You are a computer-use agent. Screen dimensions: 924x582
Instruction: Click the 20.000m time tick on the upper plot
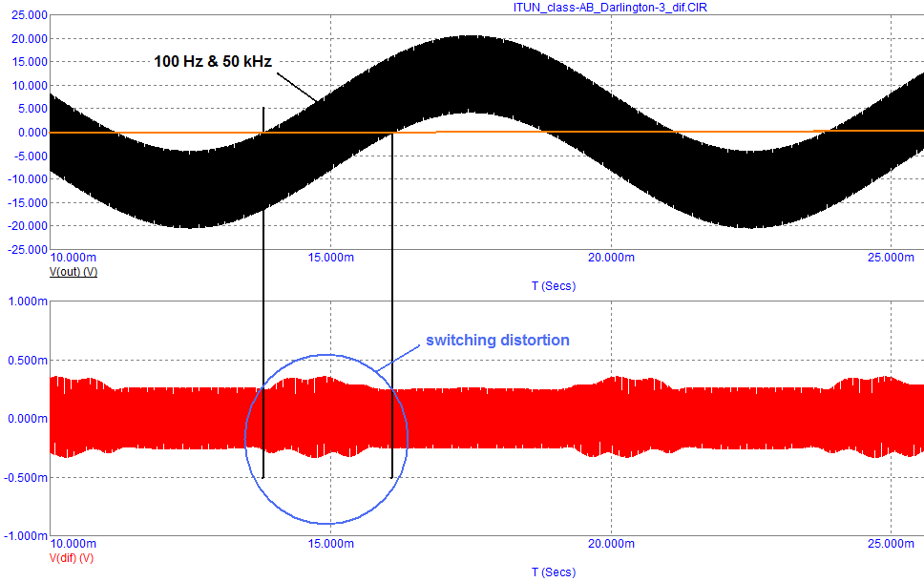click(611, 258)
